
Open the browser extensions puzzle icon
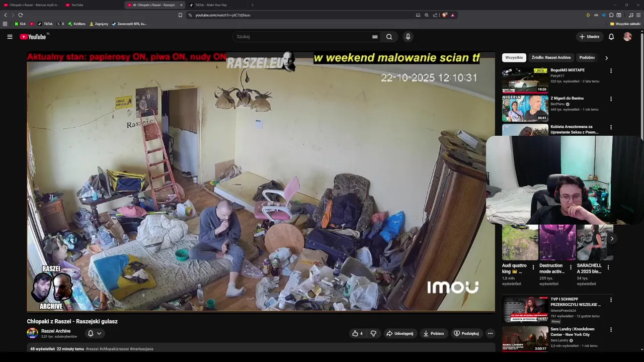click(611, 15)
